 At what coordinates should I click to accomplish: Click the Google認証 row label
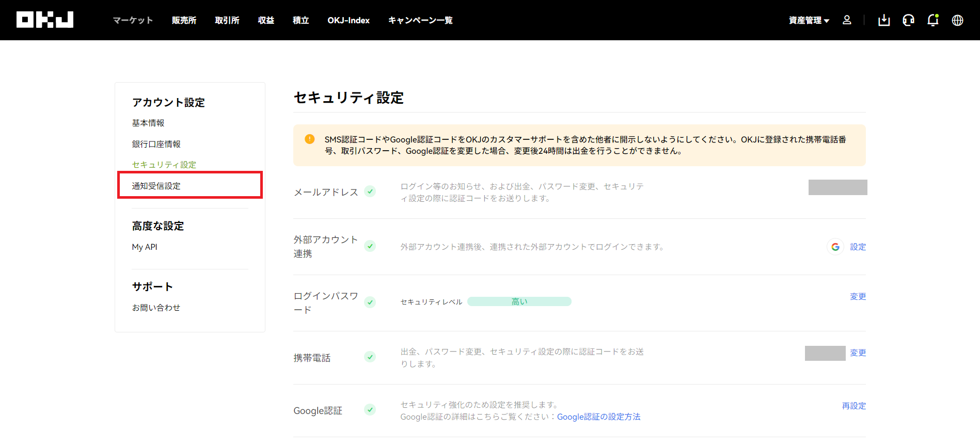318,410
